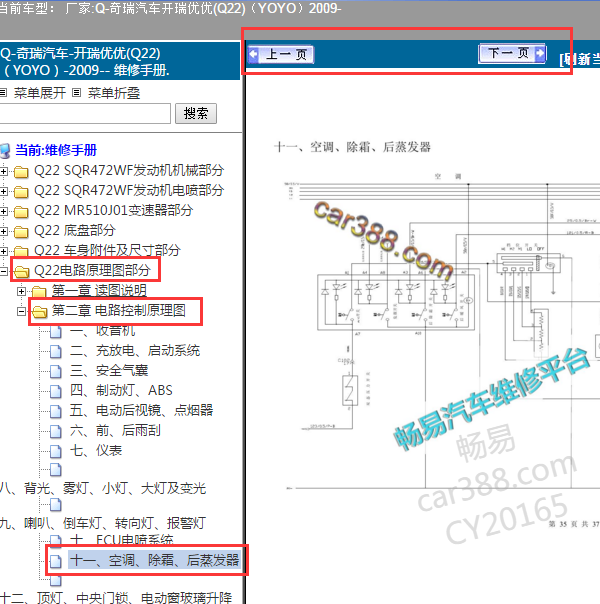Click page icon of 七、仪表
600x604 pixels.
(56, 451)
